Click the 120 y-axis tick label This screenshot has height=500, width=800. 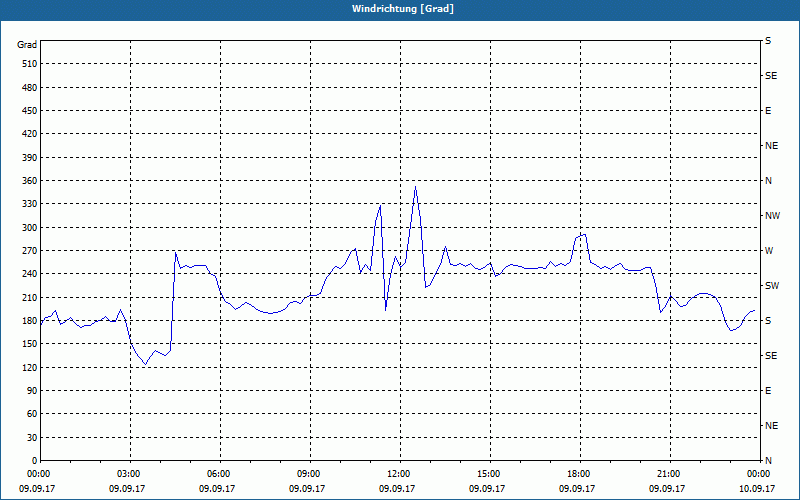pos(30,367)
